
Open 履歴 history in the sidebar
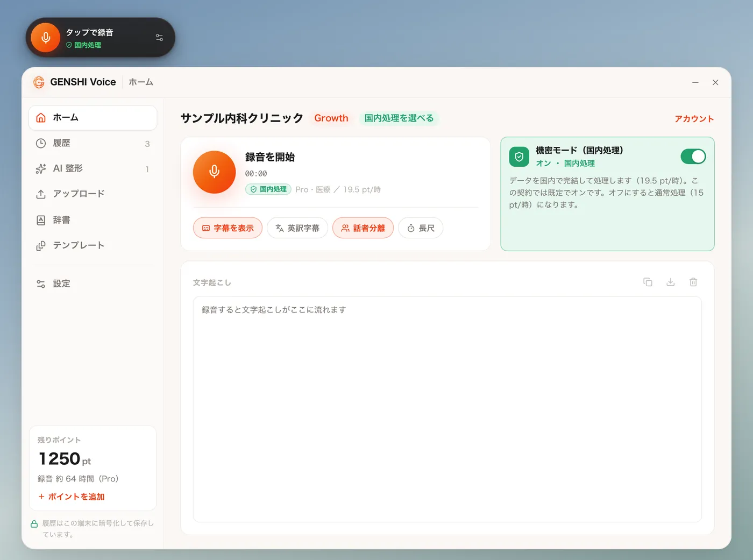point(93,143)
